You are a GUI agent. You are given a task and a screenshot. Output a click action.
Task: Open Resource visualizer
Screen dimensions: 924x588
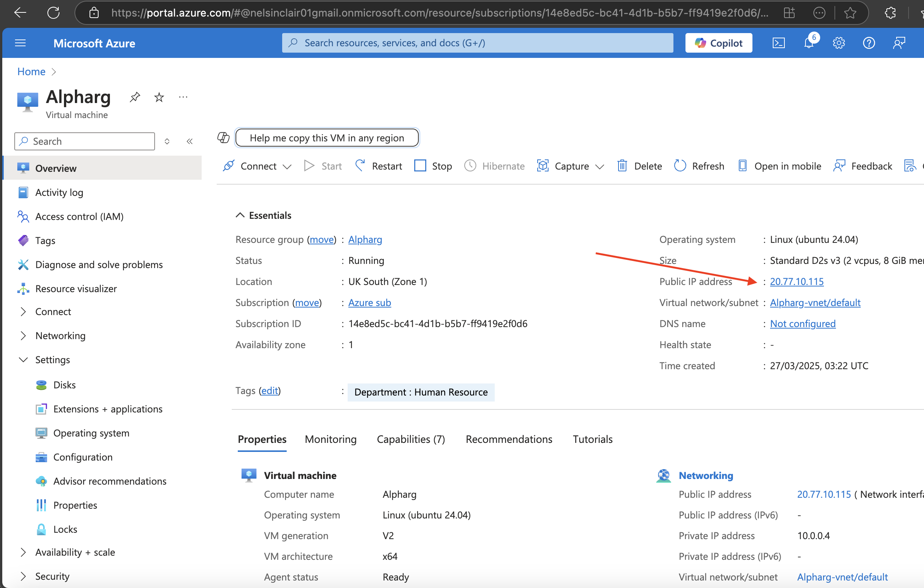(x=76, y=288)
